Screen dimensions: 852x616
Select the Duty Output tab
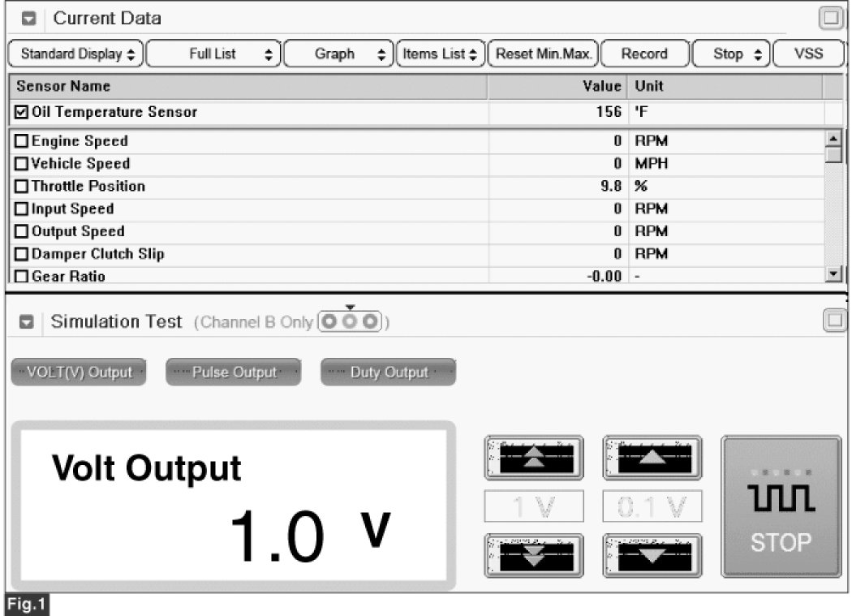click(x=388, y=373)
